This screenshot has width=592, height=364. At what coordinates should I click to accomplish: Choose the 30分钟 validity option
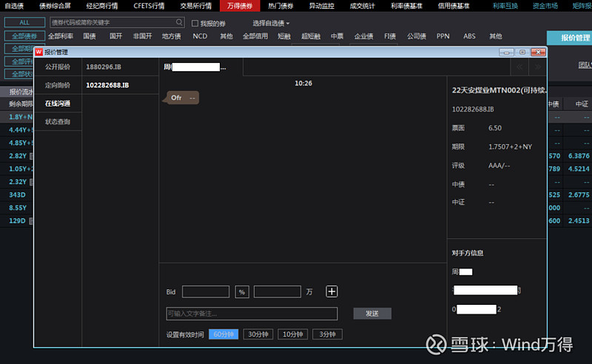258,334
